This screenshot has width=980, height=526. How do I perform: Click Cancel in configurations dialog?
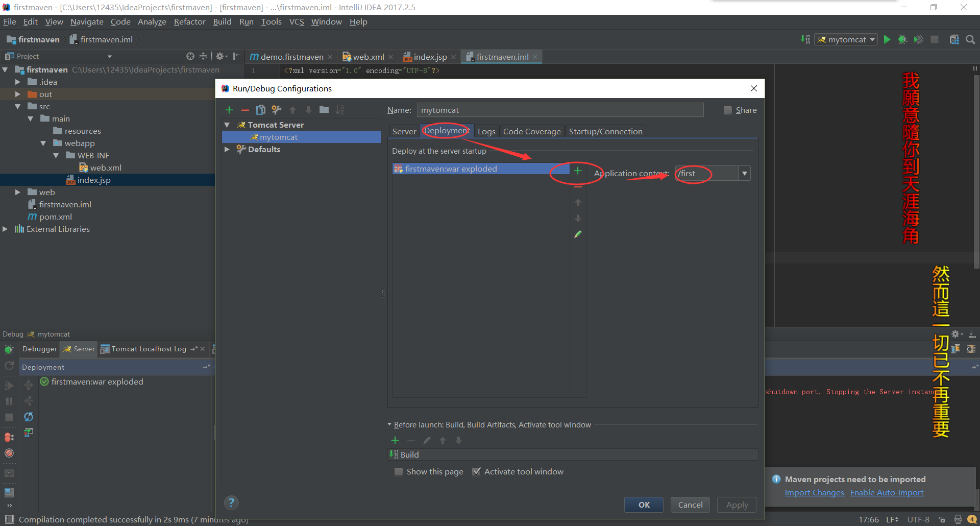(x=690, y=505)
